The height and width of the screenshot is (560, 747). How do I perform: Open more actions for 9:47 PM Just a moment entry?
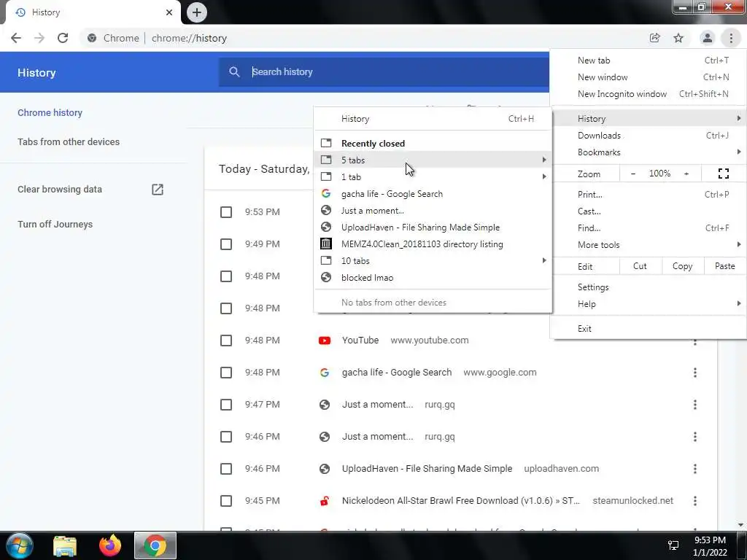695,405
